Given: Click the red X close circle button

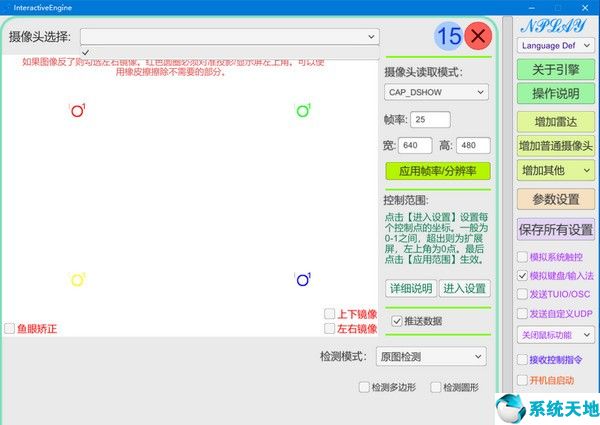Looking at the screenshot, I should [478, 36].
